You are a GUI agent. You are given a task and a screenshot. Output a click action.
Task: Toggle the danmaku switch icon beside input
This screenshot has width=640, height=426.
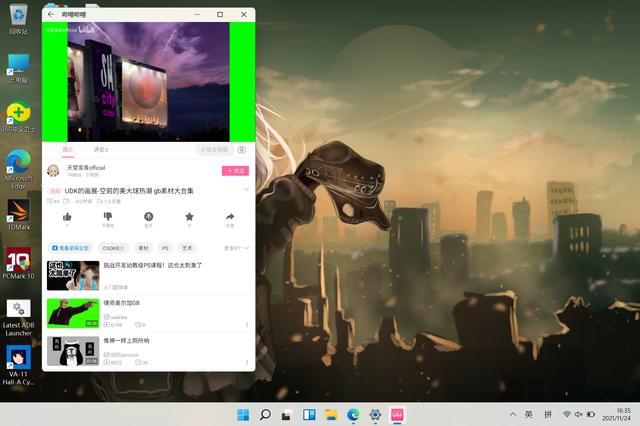(x=242, y=150)
